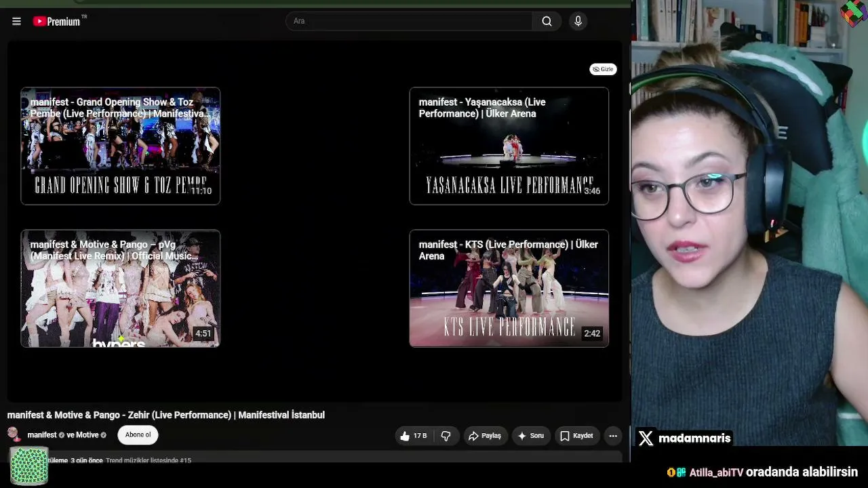Open the 'Soru' ask button
The width and height of the screenshot is (868, 488).
click(530, 436)
